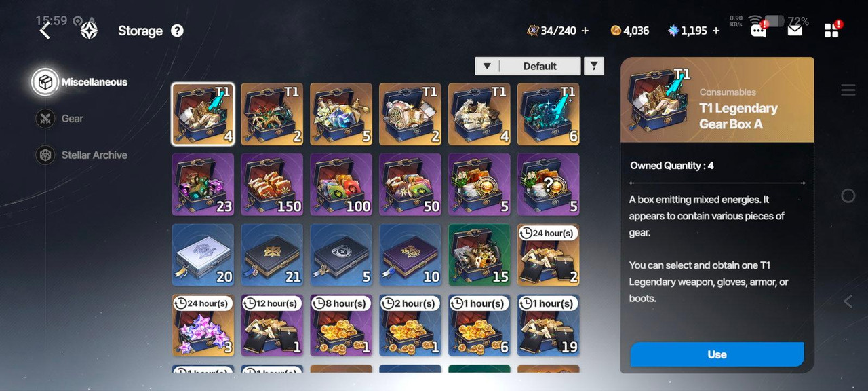Open the filter funnel button
The width and height of the screenshot is (868, 391).
coord(594,66)
